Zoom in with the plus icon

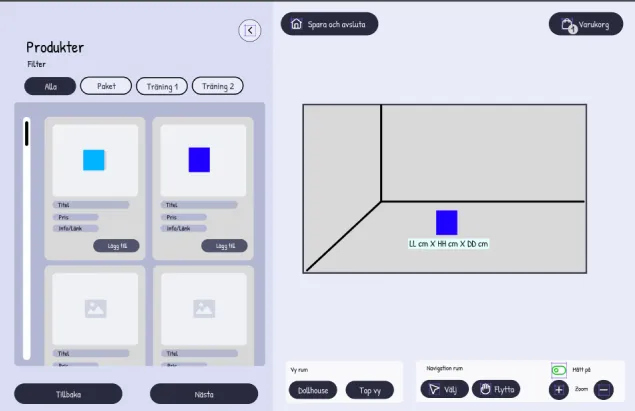[559, 390]
